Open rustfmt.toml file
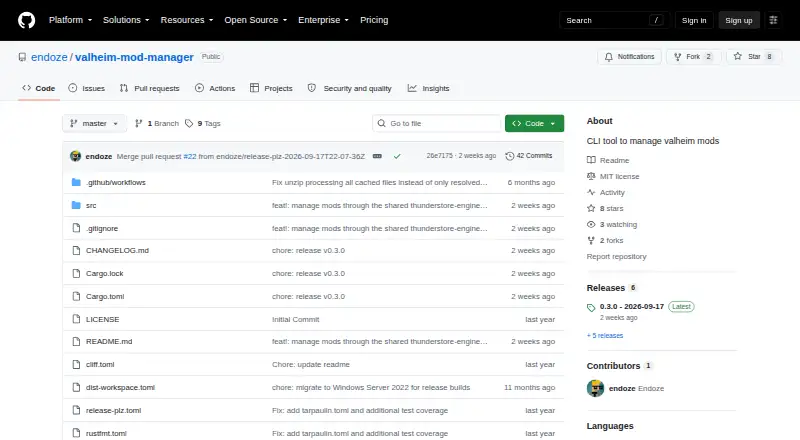The height and width of the screenshot is (440, 800). click(x=106, y=433)
